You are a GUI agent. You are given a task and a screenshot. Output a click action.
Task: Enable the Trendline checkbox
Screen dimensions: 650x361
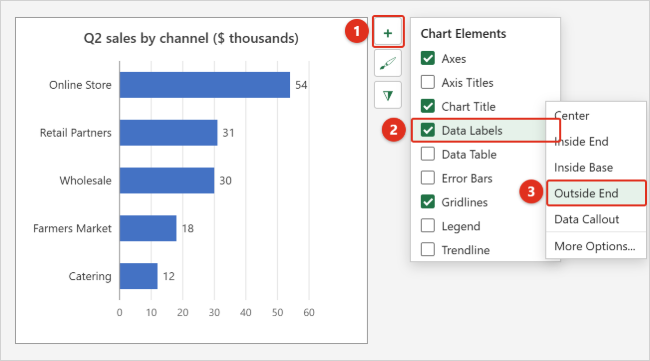tap(428, 250)
